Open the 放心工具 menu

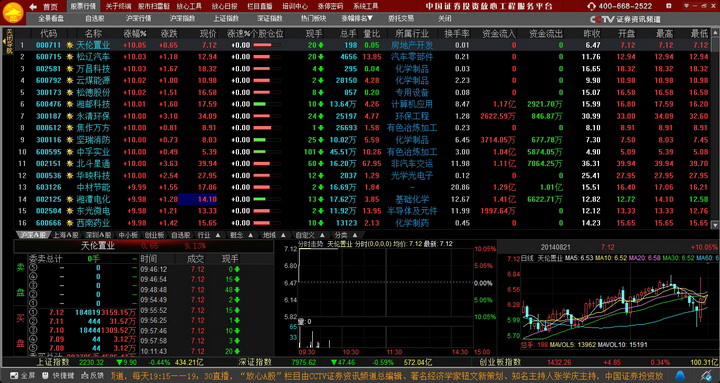tap(189, 6)
